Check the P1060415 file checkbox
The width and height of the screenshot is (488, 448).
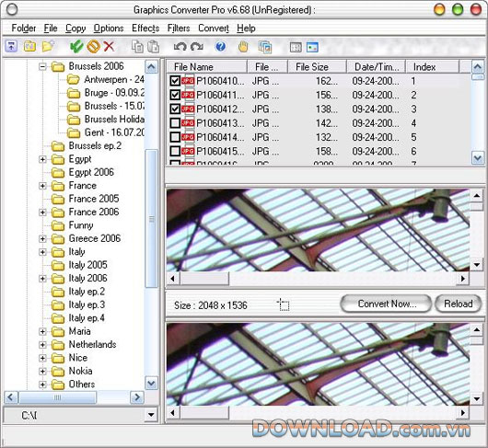point(175,151)
